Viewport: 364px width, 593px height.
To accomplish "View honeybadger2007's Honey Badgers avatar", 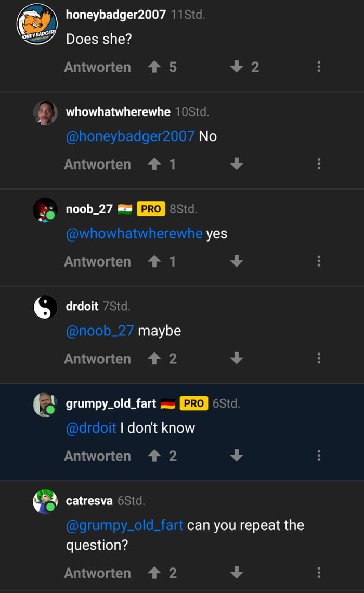I will click(37, 24).
